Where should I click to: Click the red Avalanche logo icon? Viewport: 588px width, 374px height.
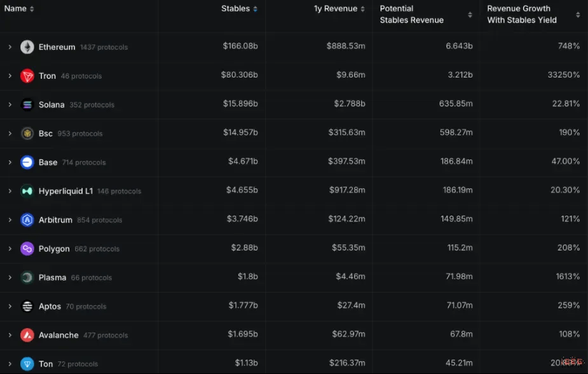point(27,335)
